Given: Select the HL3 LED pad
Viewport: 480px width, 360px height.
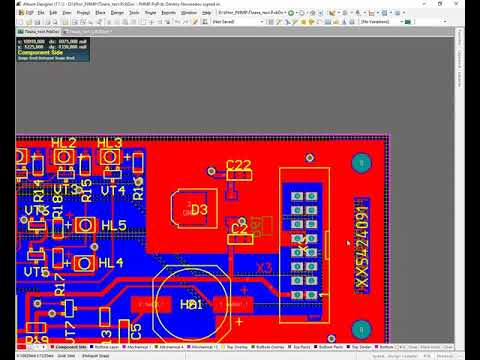Looking at the screenshot, I should tap(110, 157).
